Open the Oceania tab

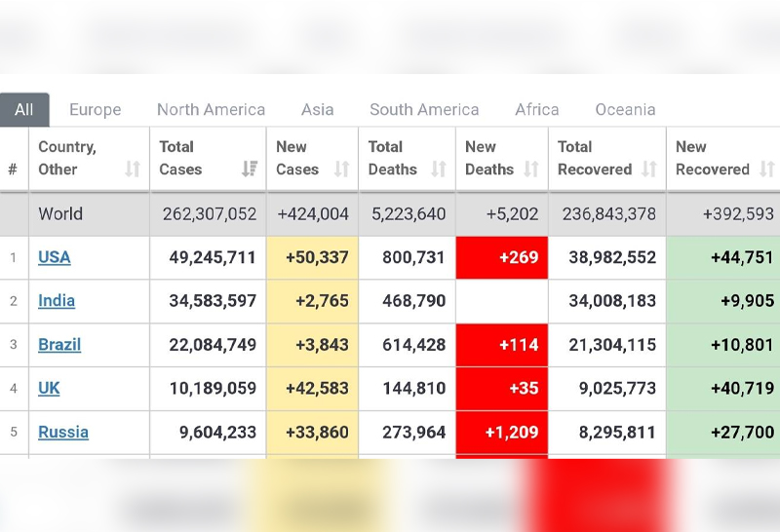(625, 110)
